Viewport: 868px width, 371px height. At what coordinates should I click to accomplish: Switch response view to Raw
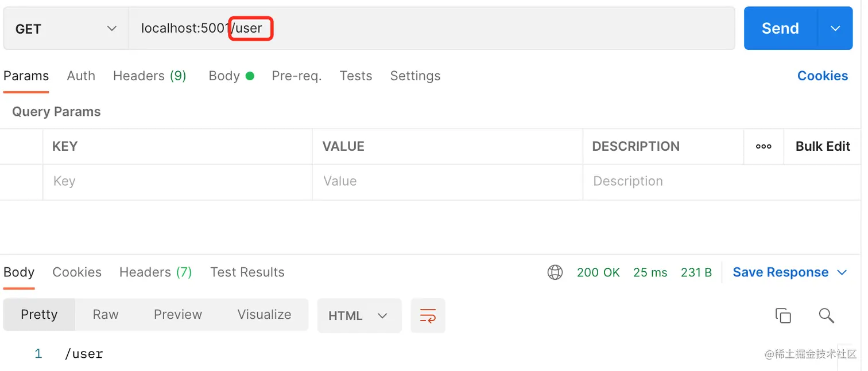coord(106,314)
